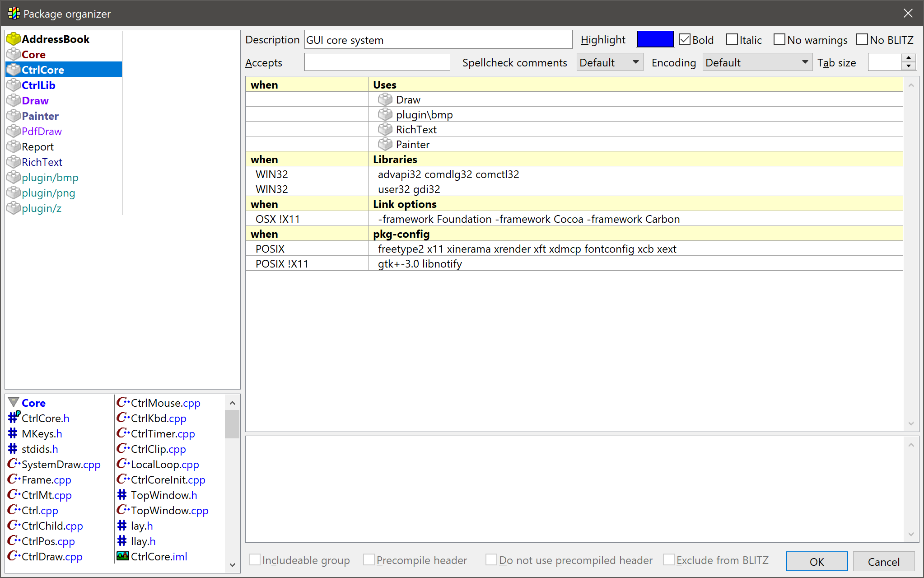Toggle the Includeable group checkbox
The image size is (924, 578).
tap(255, 560)
